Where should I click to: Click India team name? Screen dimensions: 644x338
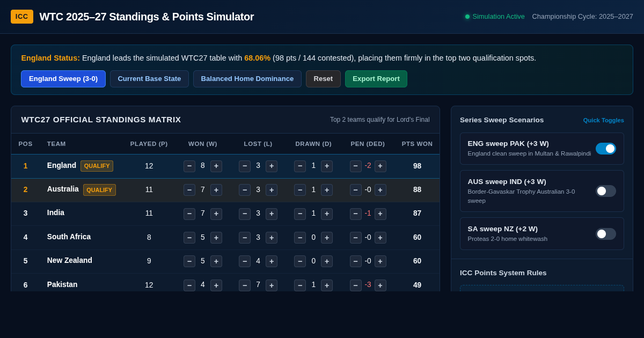point(56,212)
